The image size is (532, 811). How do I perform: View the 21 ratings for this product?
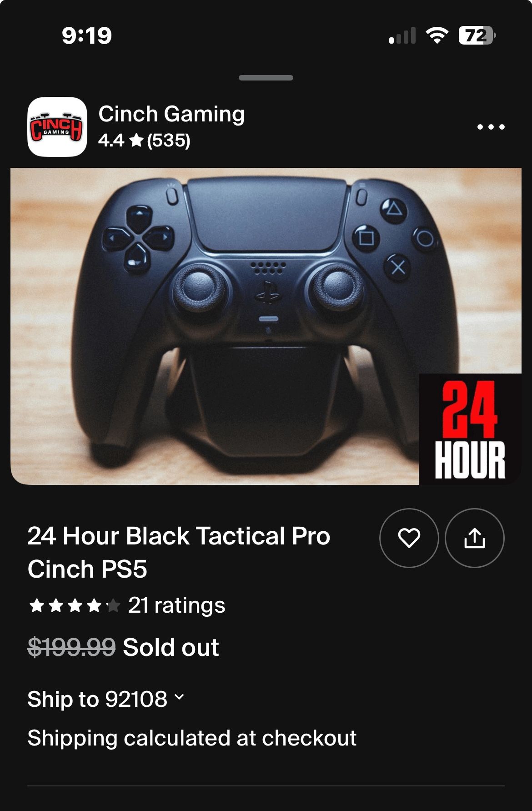pos(176,605)
